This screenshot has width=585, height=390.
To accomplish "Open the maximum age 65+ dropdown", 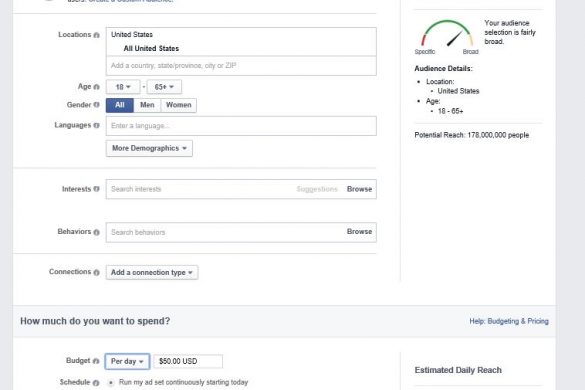I will point(164,87).
